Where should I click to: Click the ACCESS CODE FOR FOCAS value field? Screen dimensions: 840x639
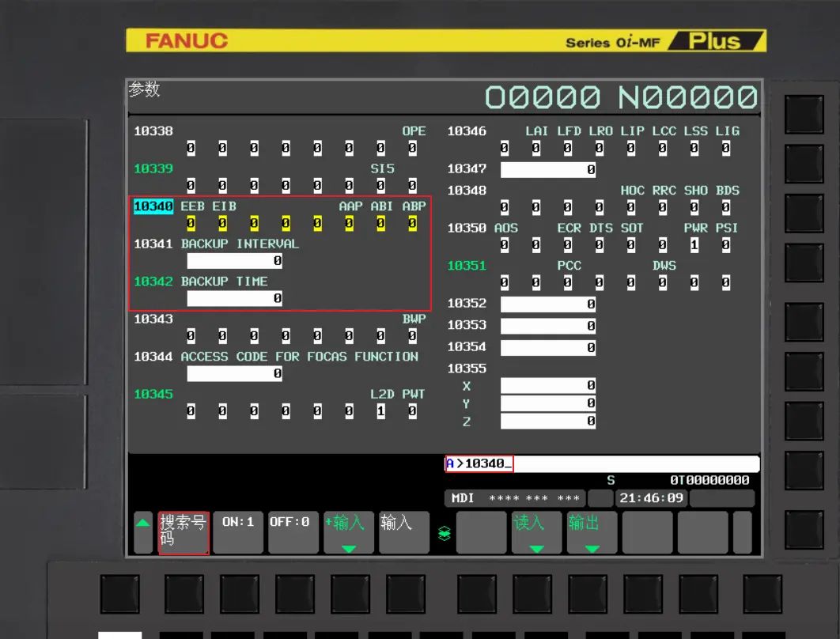click(x=235, y=373)
